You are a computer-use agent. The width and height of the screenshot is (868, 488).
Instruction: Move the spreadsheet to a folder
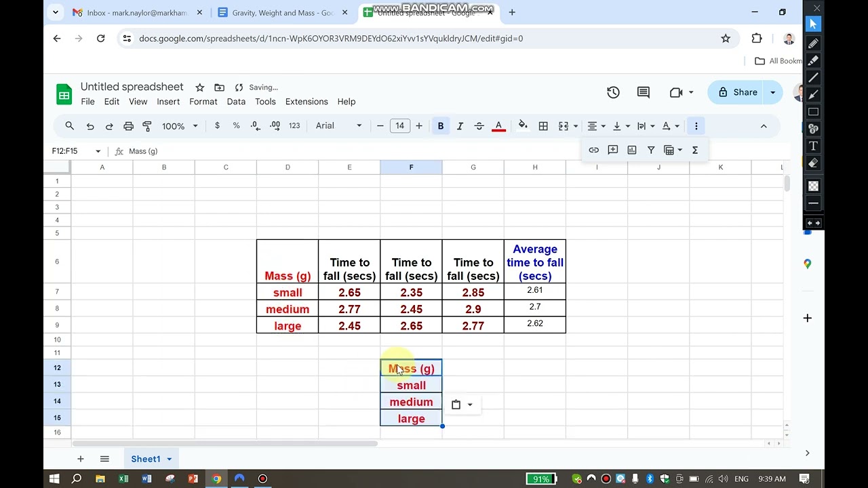219,87
